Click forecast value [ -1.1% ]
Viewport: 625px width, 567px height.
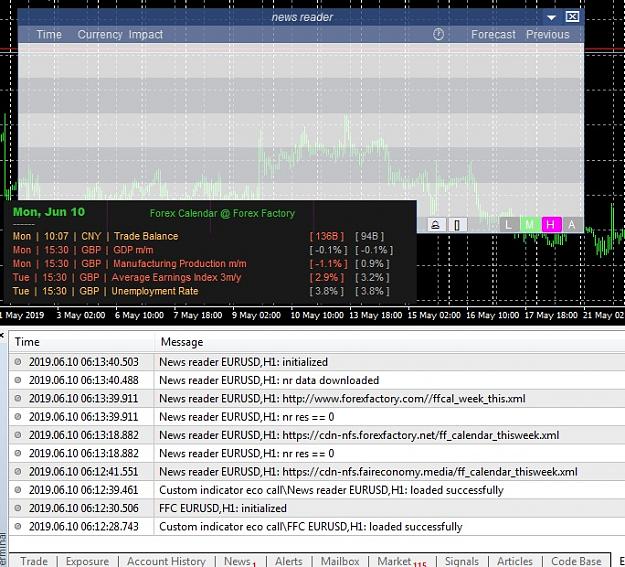(x=328, y=264)
